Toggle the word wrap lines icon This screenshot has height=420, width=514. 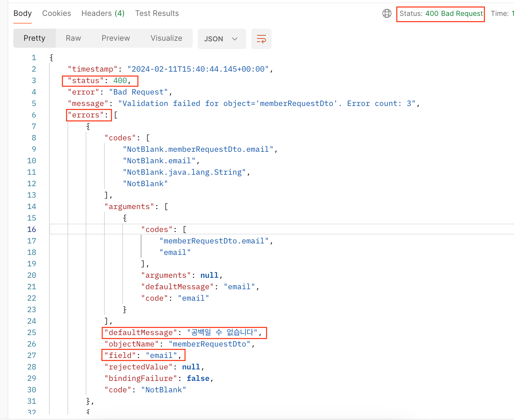point(261,39)
